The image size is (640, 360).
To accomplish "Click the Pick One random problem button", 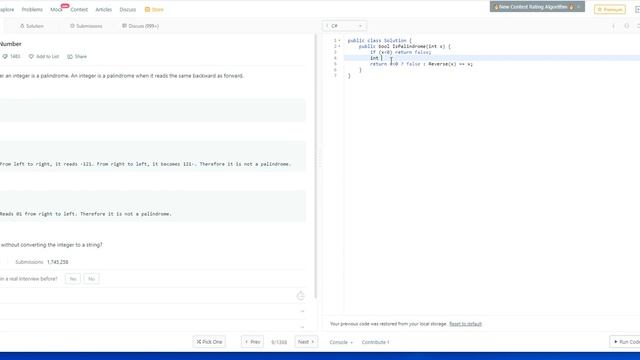I will click(209, 342).
